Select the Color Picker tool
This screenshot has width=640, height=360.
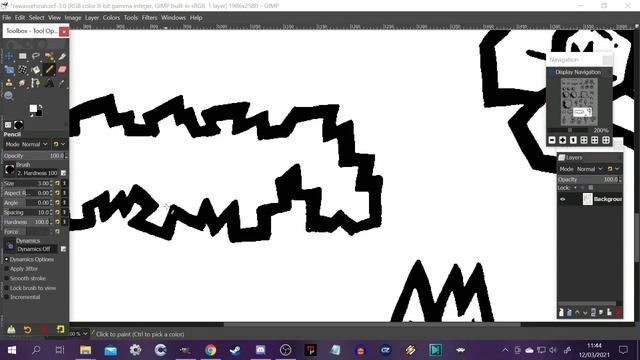(62, 83)
